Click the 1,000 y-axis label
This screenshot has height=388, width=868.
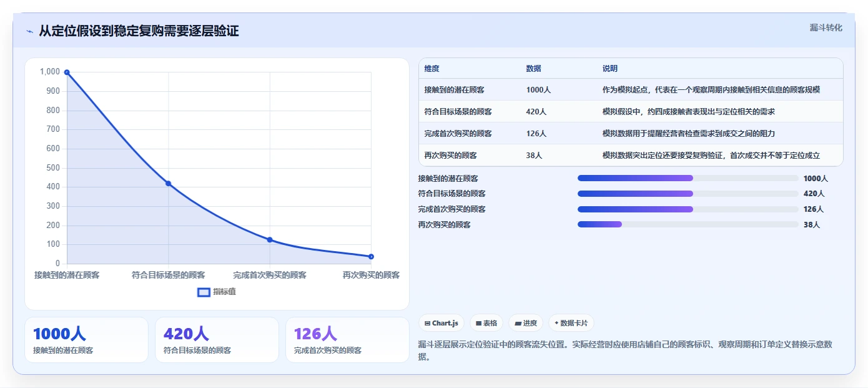tap(50, 72)
